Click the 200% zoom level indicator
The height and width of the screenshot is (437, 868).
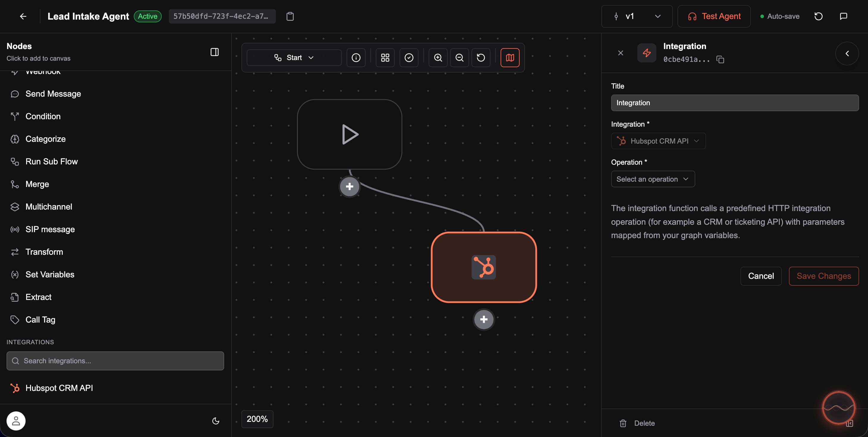click(x=257, y=419)
